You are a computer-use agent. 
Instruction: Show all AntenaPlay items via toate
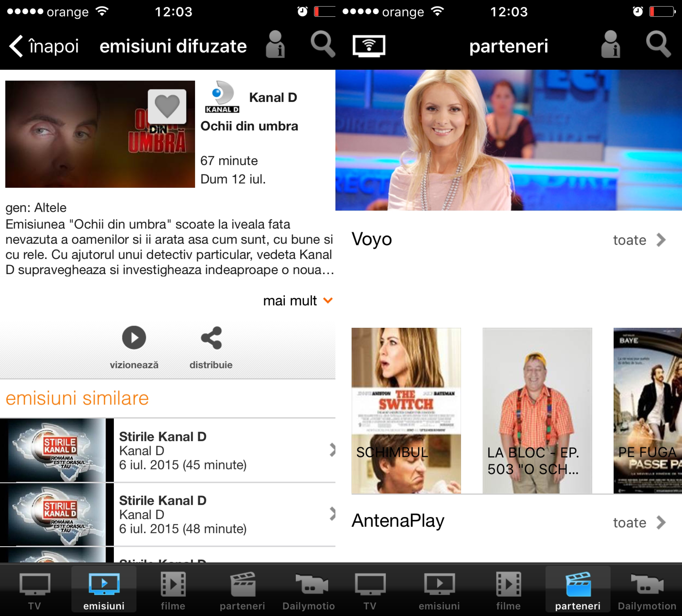click(x=639, y=523)
